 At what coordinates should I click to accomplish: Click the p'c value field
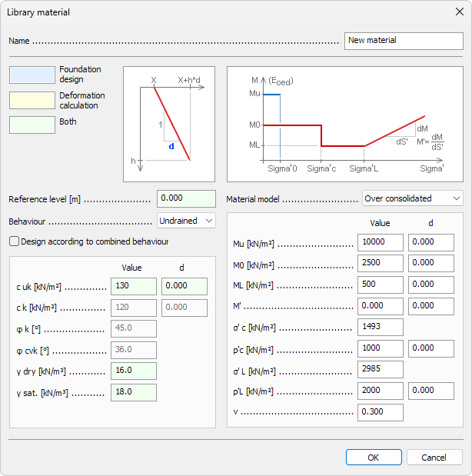point(380,348)
